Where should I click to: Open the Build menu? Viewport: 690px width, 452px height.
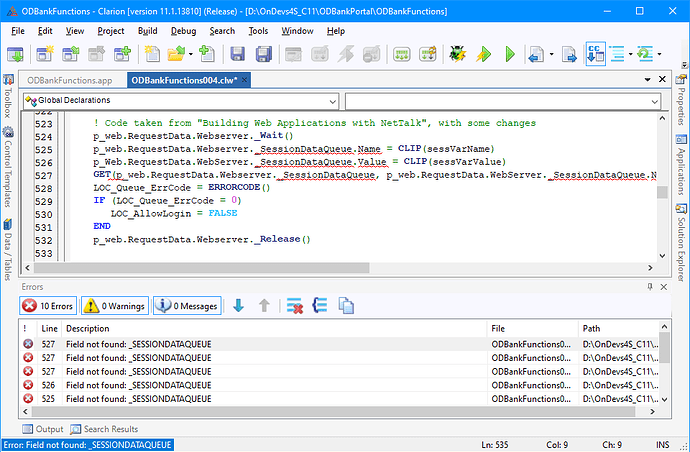(x=147, y=30)
